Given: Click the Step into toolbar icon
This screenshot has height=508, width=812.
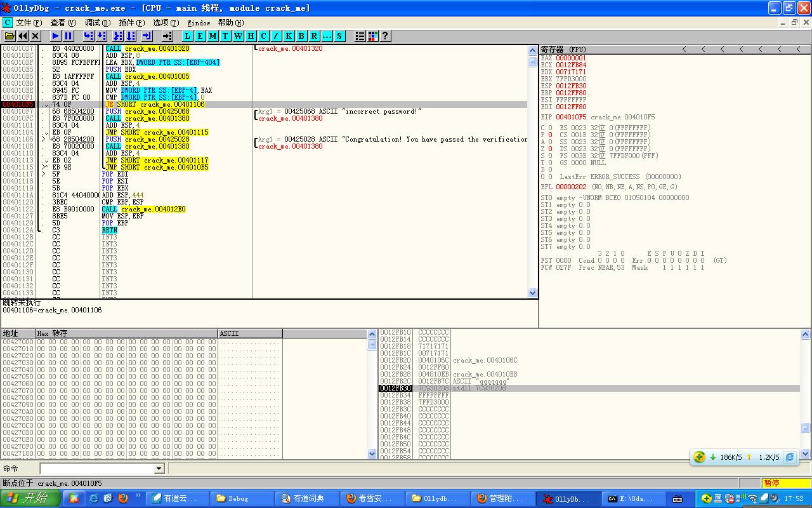Looking at the screenshot, I should (88, 36).
